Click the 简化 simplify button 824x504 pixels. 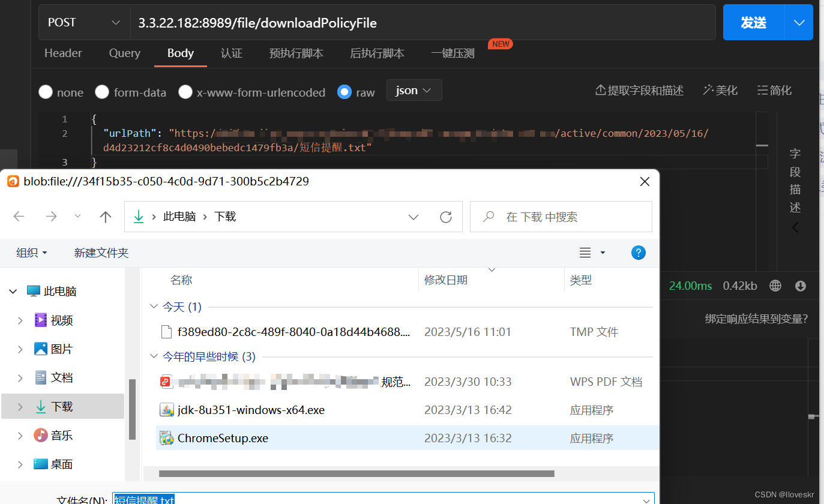774,90
